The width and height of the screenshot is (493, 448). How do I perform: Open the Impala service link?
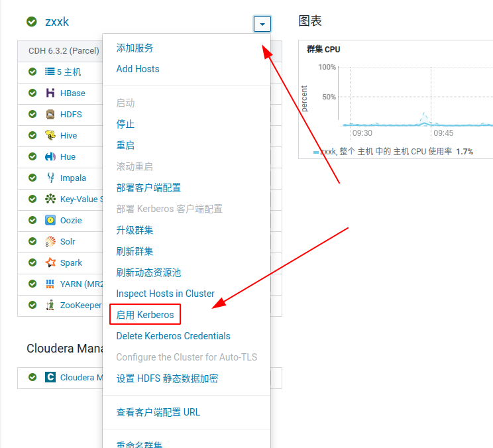(x=73, y=178)
